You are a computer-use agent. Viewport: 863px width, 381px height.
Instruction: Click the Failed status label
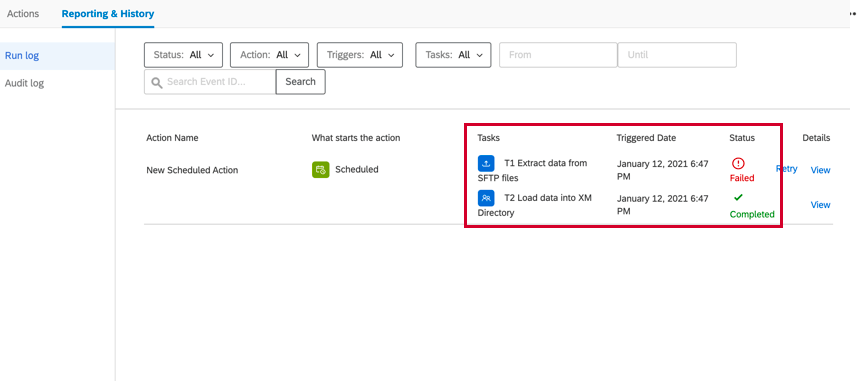pos(742,178)
